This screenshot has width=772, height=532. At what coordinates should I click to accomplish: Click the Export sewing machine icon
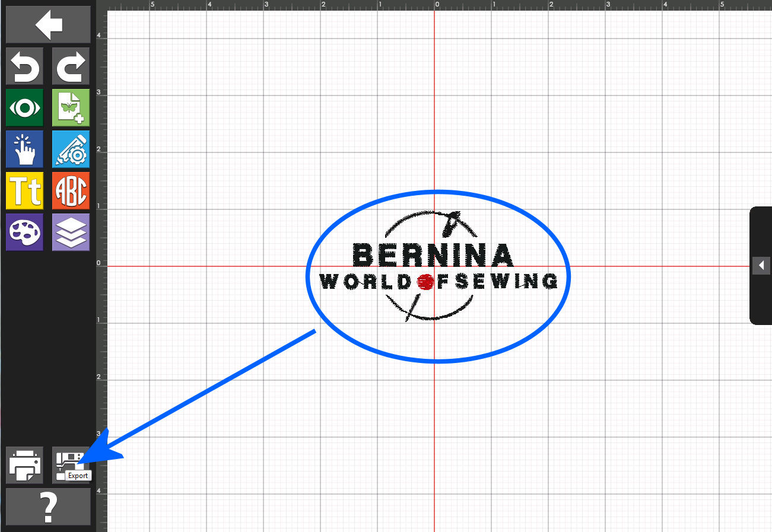point(71,465)
